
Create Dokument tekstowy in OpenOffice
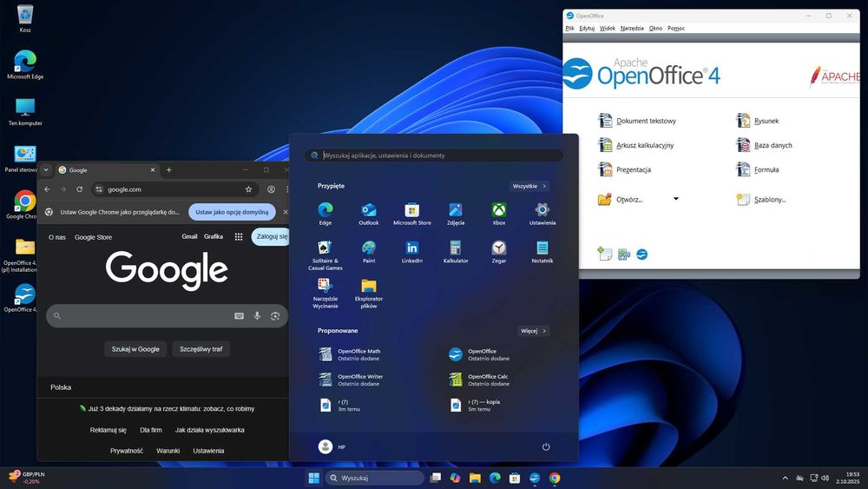click(x=637, y=121)
